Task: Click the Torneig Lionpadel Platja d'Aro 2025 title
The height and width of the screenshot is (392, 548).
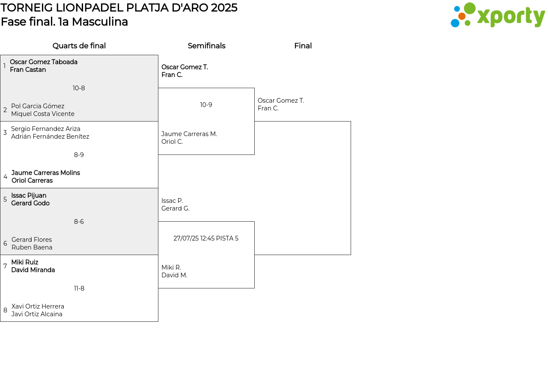Action: click(119, 8)
